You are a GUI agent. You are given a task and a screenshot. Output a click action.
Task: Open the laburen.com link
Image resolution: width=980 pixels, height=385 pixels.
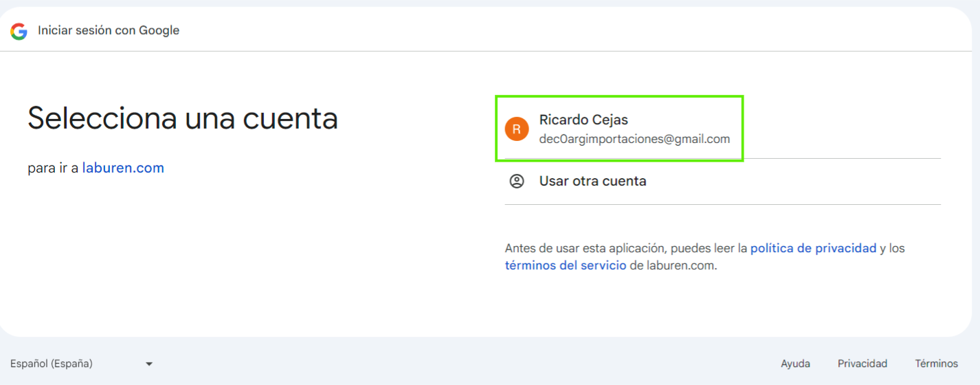click(123, 168)
